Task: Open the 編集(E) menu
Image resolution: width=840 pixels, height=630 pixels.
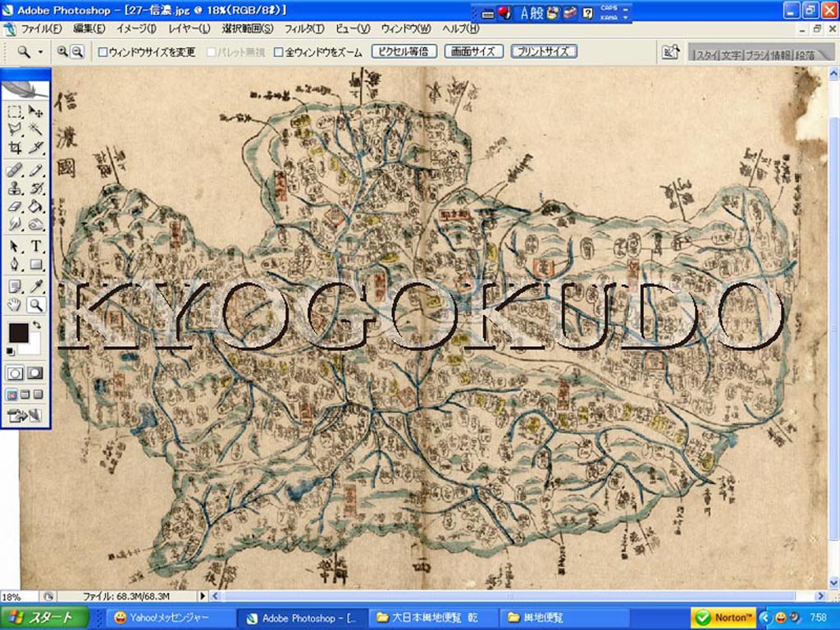Action: (x=89, y=29)
